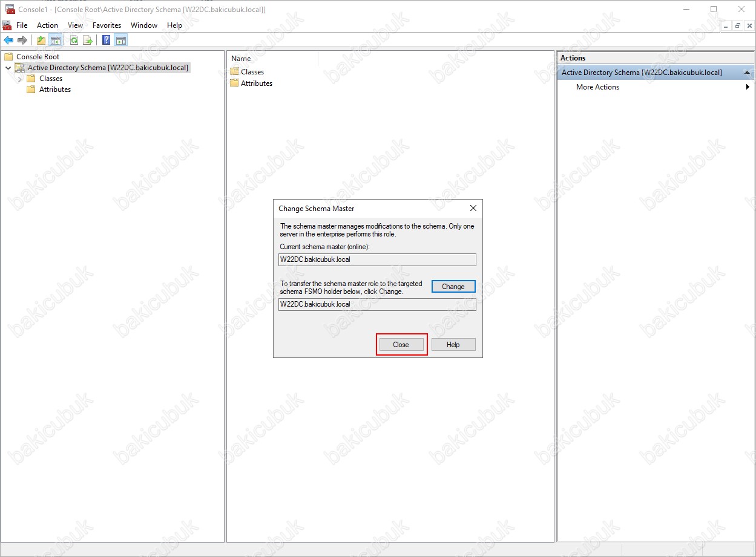Viewport: 756px width, 557px height.
Task: Collapse the Active Directory Schema tree node
Action: (8, 68)
